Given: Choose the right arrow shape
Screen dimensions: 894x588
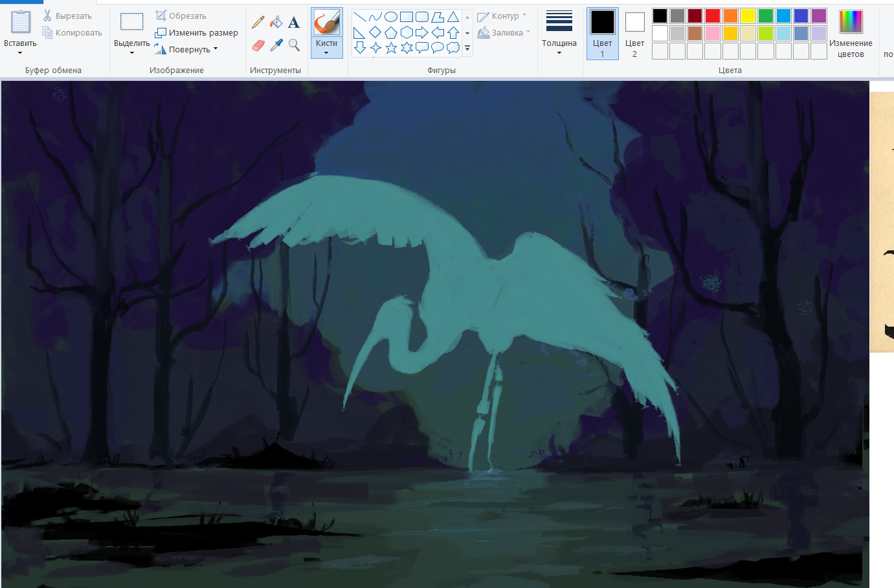Looking at the screenshot, I should (x=422, y=32).
